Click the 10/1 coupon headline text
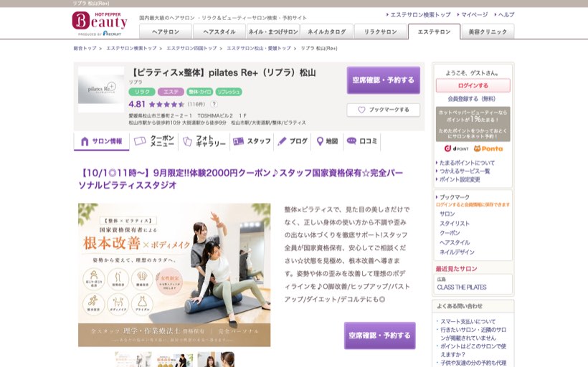Image resolution: width=588 pixels, height=367 pixels. 240,178
